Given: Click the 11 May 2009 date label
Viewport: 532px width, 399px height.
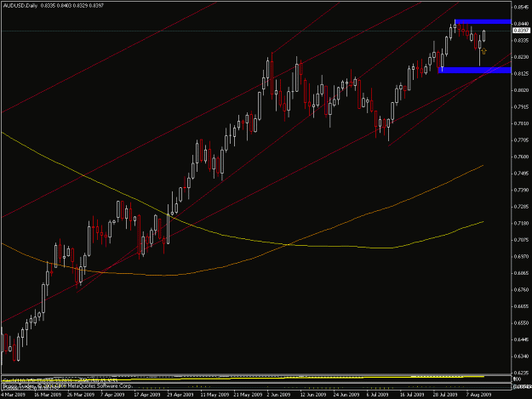Looking at the screenshot, I should [x=215, y=395].
